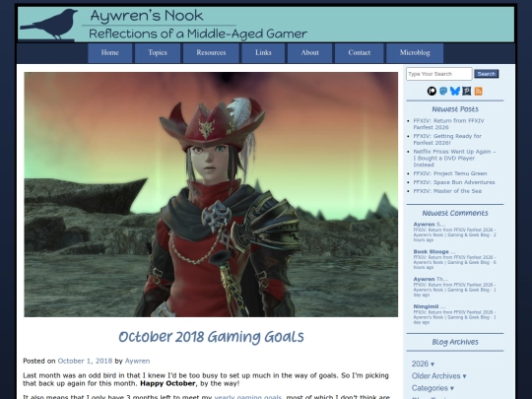The height and width of the screenshot is (399, 532).
Task: Open the Bluesky butterfly icon
Action: 455,91
